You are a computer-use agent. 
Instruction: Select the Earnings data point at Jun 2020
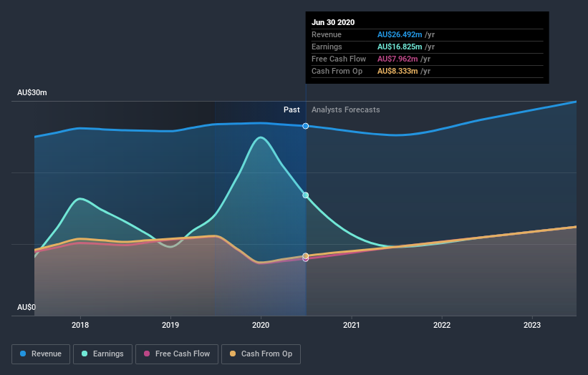click(306, 195)
